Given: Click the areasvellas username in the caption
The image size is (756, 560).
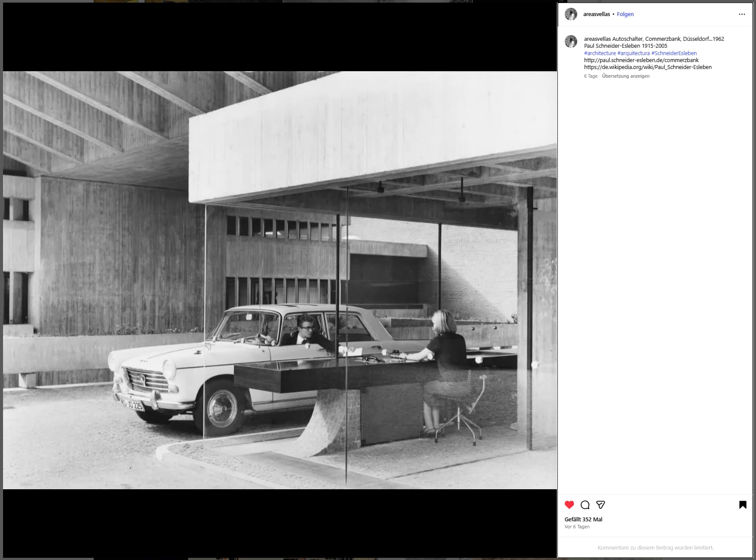Looking at the screenshot, I should point(597,39).
